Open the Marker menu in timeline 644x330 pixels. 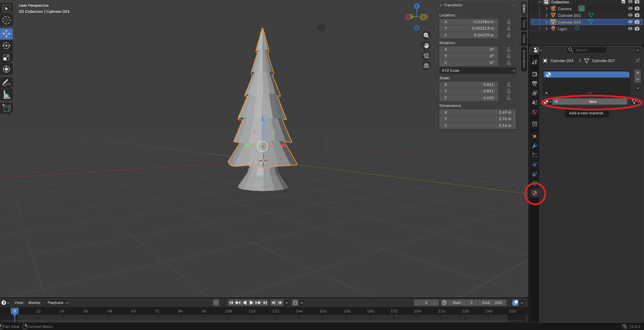point(34,303)
